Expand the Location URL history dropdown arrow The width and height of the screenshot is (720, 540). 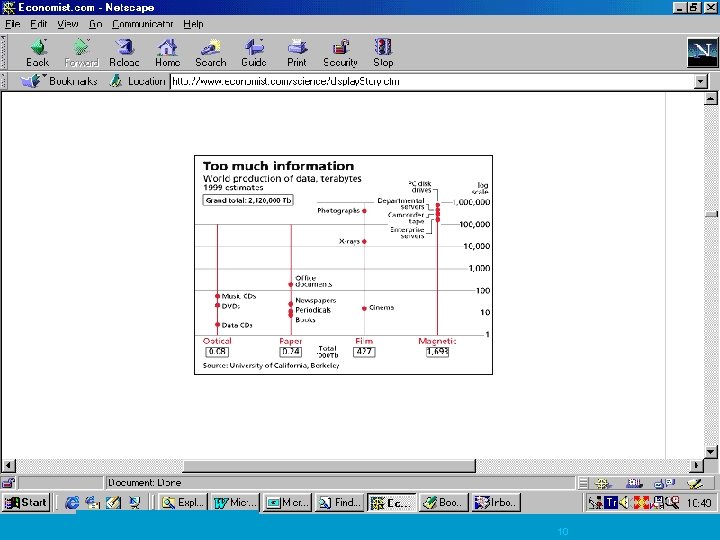pos(701,82)
